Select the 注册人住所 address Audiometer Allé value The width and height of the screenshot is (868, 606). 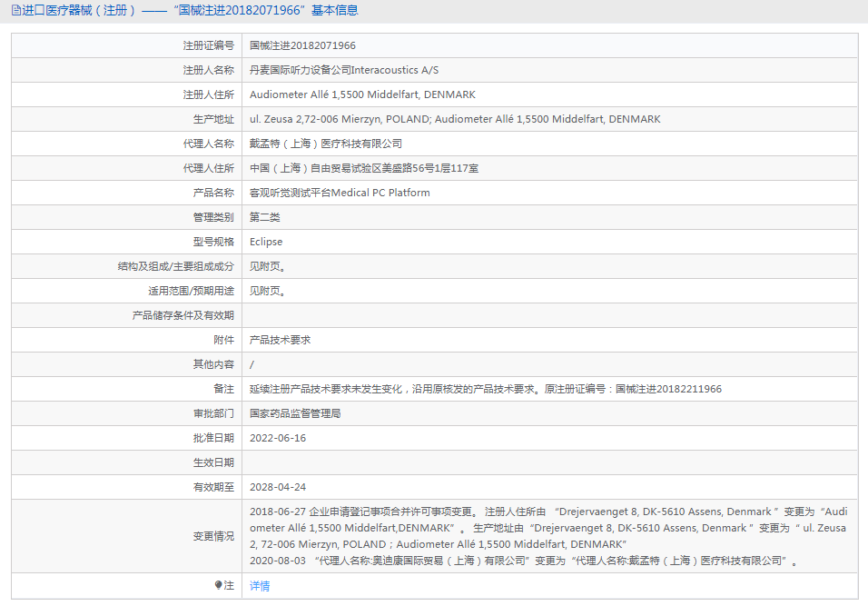(x=362, y=94)
